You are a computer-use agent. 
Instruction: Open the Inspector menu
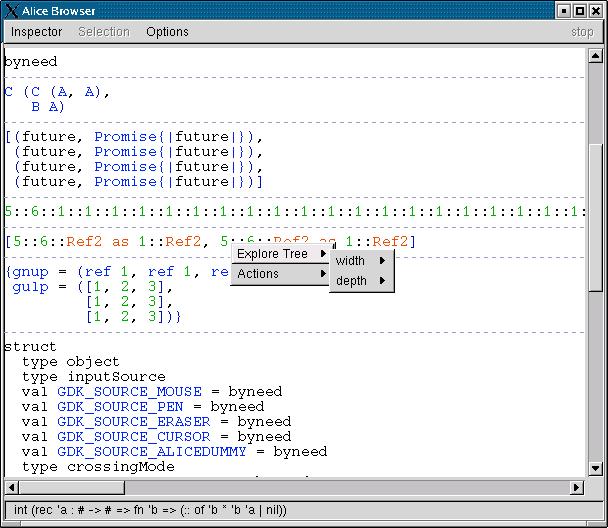36,32
